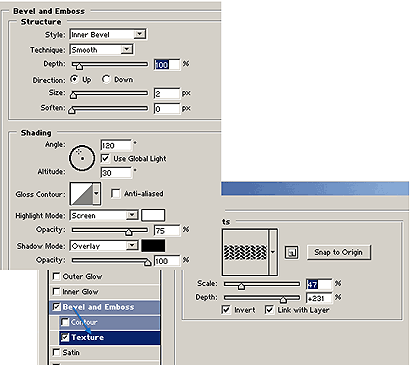Expand the Gloss Contour picker arrow
The height and width of the screenshot is (365, 410).
96,194
